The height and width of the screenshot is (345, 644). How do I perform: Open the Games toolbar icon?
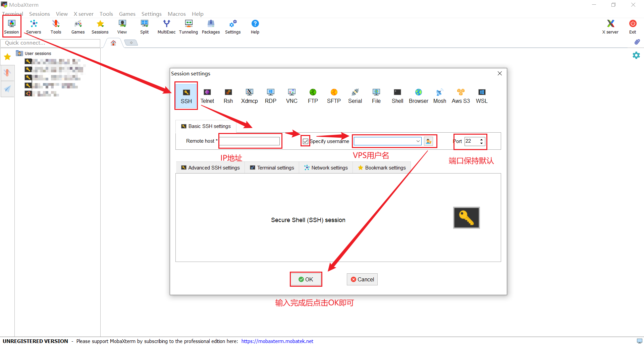[78, 27]
